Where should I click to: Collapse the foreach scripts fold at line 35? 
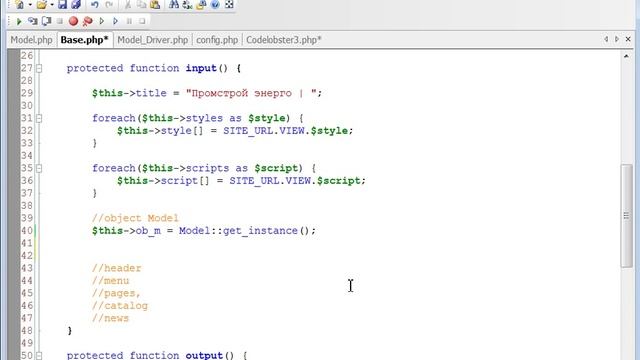click(39, 168)
